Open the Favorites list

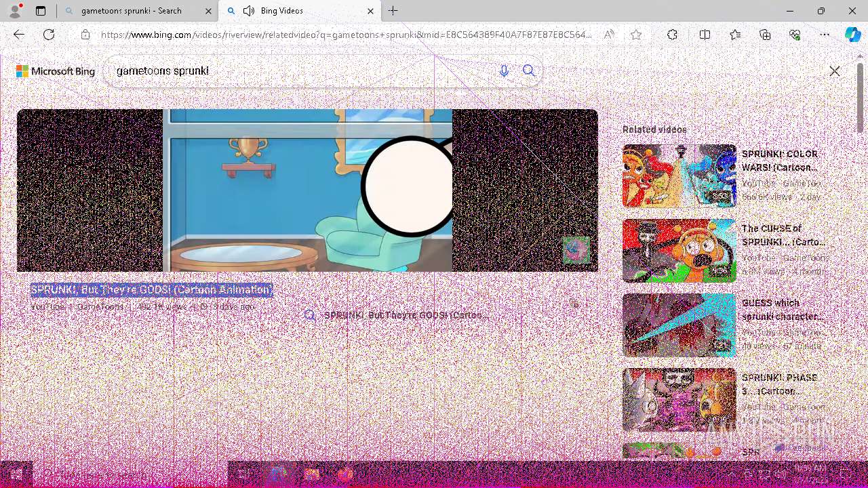tap(735, 35)
